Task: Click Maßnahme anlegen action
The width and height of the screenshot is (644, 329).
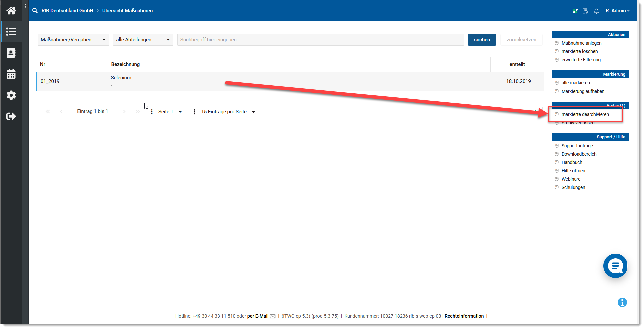Action: click(581, 43)
